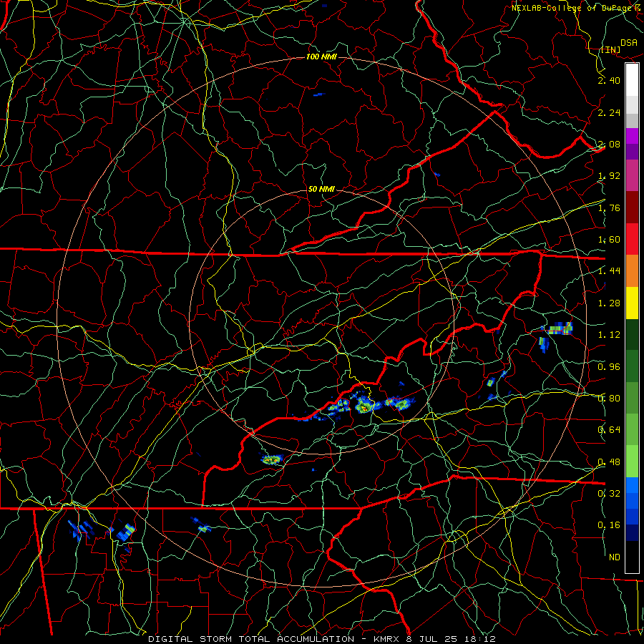Pick the yellow swatch near 1.28
The height and width of the screenshot is (644, 644).
(632, 303)
